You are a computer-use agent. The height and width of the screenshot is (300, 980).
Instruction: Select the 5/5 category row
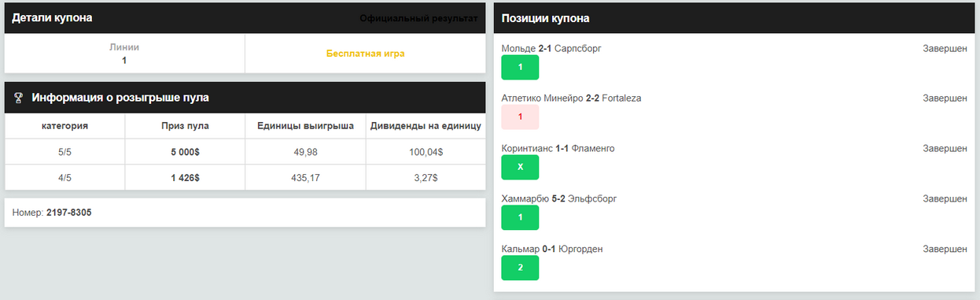245,152
